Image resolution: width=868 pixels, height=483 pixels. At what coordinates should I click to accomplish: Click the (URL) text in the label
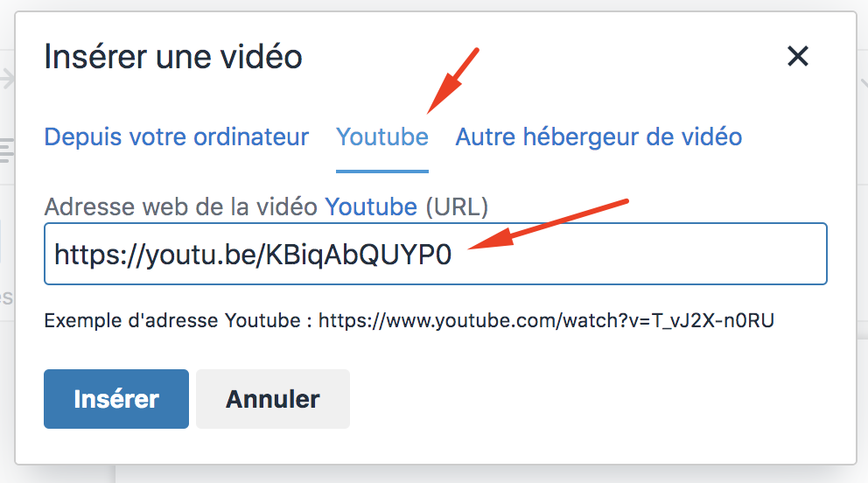coord(457,206)
